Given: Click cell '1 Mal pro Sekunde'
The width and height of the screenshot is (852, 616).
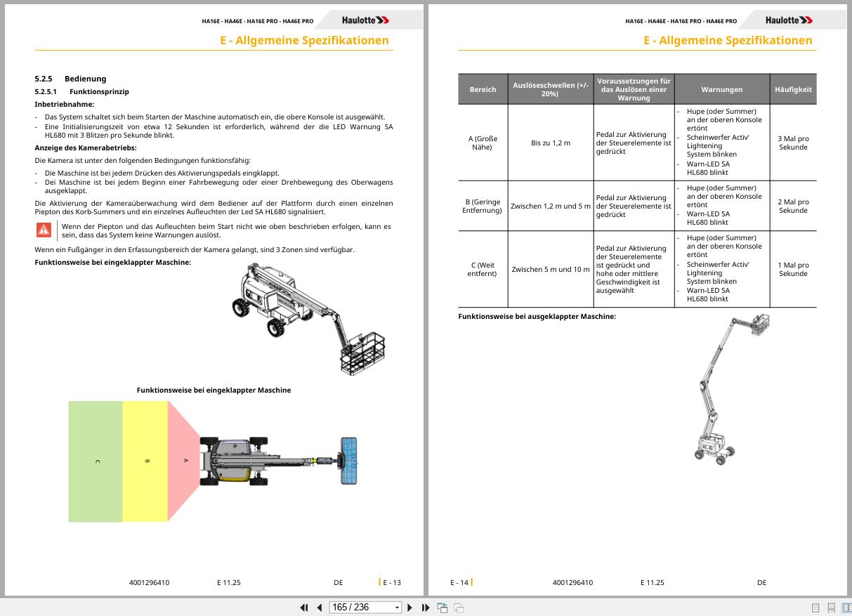Looking at the screenshot, I should (793, 269).
